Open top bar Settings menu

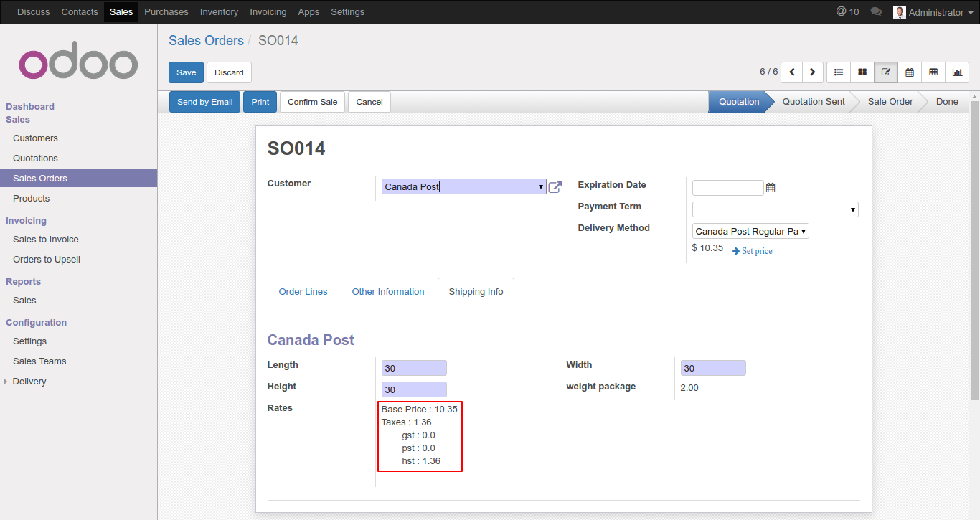(x=348, y=12)
